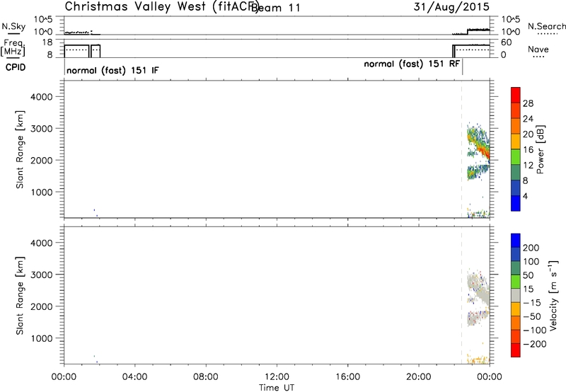The height and width of the screenshot is (392, 566).
Task: Click the 'Freq. [MHz]' axis label
Action: 13,48
